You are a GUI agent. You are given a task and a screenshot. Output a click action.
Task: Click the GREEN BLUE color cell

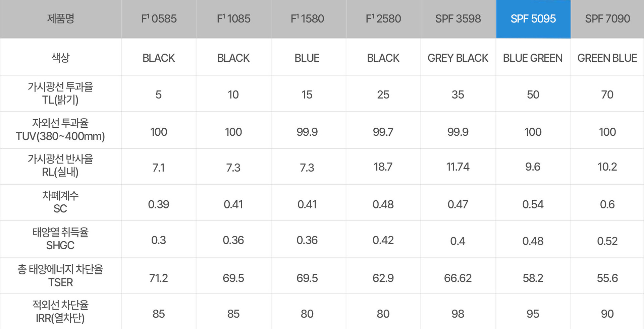tap(607, 57)
